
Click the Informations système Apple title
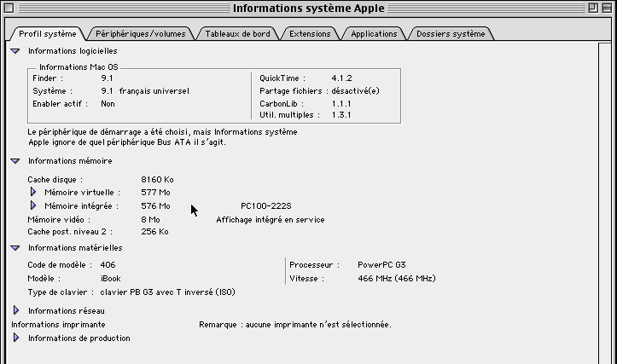coord(309,9)
